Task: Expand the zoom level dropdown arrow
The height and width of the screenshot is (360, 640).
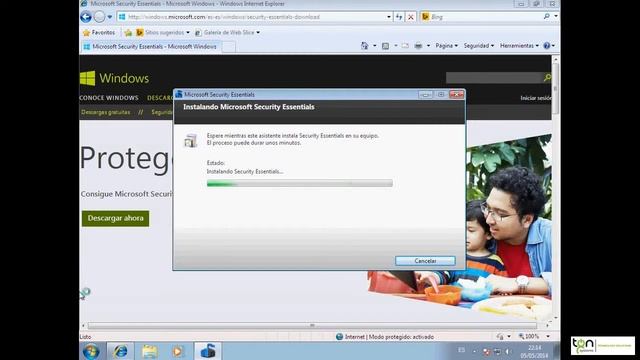Action: click(548, 337)
